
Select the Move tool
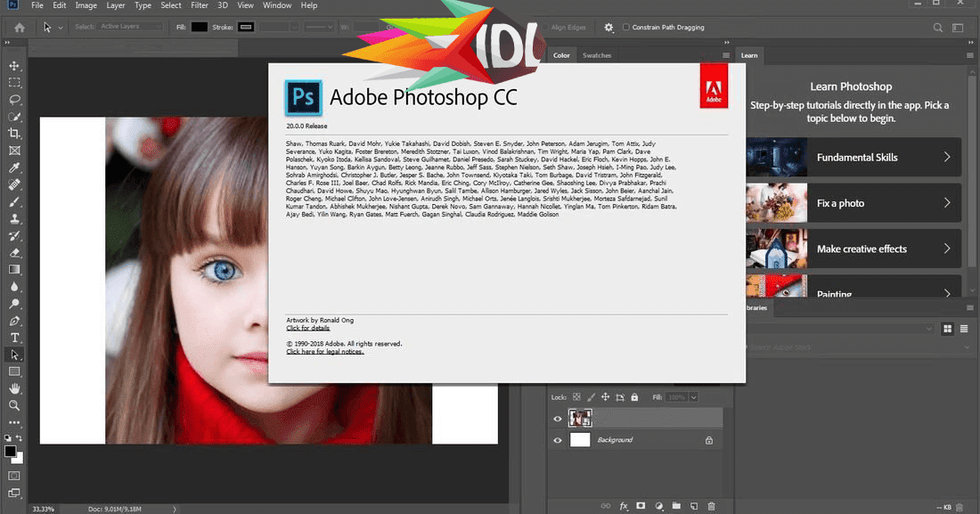pyautogui.click(x=14, y=66)
